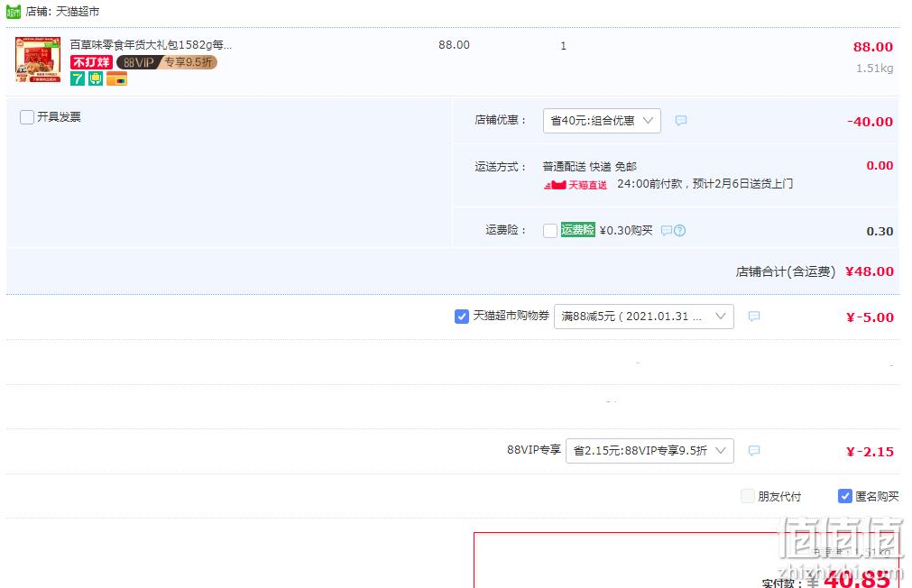This screenshot has width=912, height=588.
Task: Click the store total ¥48.00
Action: (870, 271)
